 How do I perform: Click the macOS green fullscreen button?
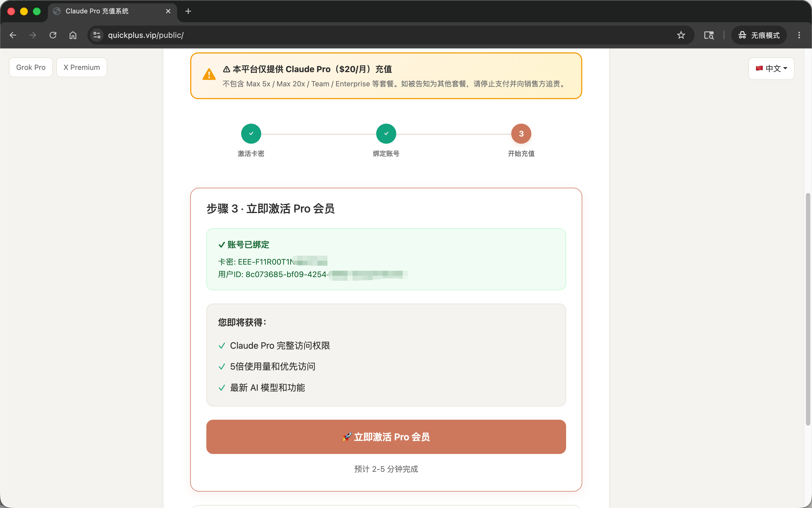pos(36,11)
